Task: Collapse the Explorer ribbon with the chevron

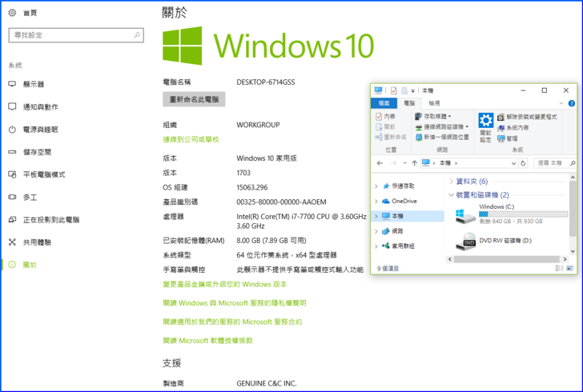Action: point(561,103)
